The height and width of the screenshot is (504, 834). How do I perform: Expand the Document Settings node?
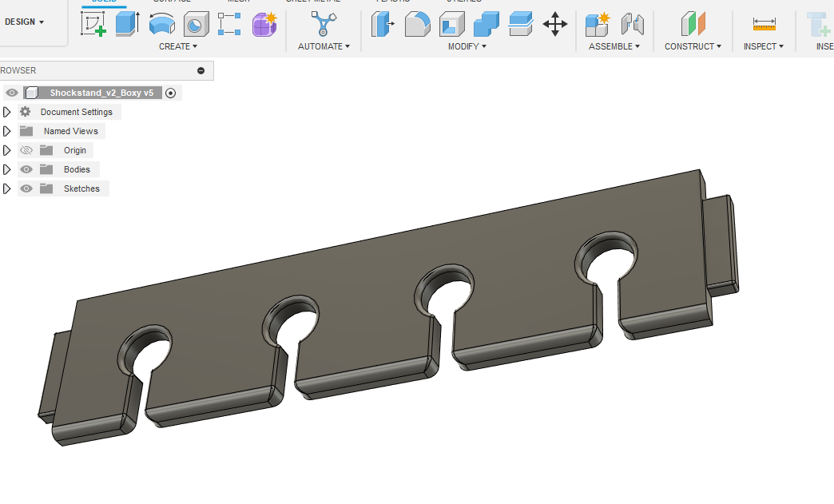[7, 112]
